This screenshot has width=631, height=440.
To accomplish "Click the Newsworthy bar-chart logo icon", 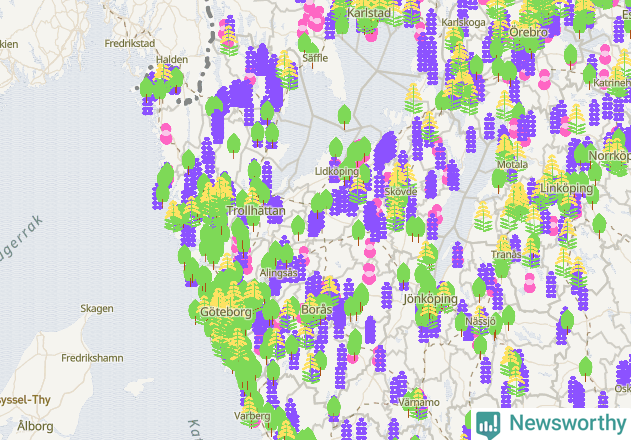I will click(x=488, y=424).
